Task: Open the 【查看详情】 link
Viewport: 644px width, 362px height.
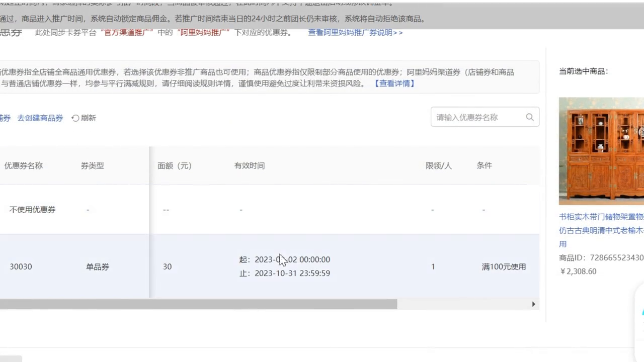Action: pyautogui.click(x=394, y=83)
